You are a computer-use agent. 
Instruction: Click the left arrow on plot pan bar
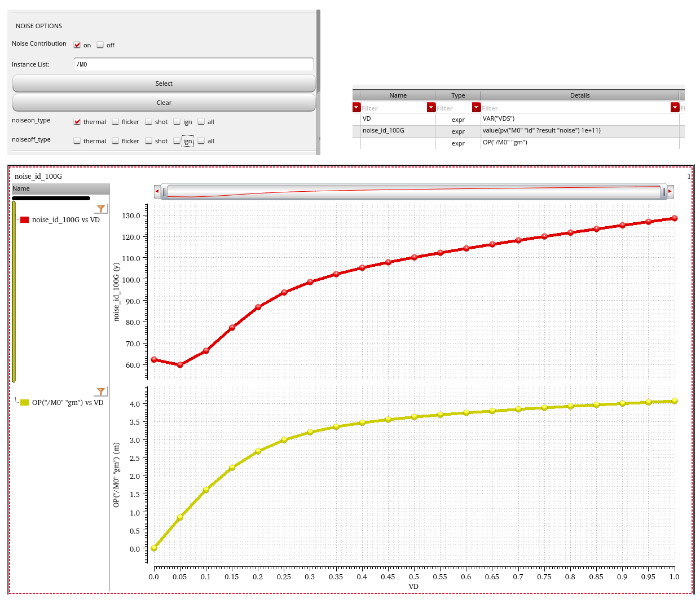click(157, 191)
